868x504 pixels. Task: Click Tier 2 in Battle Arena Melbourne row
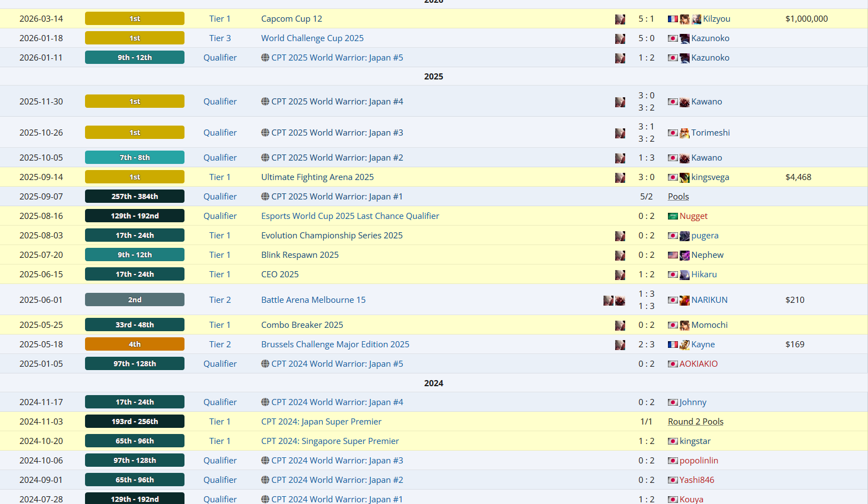tap(220, 300)
